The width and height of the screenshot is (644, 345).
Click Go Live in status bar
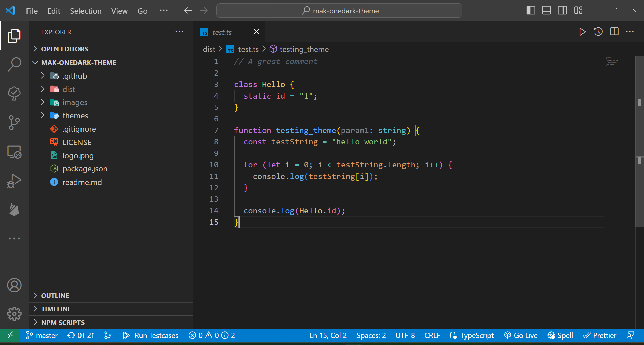(x=521, y=336)
